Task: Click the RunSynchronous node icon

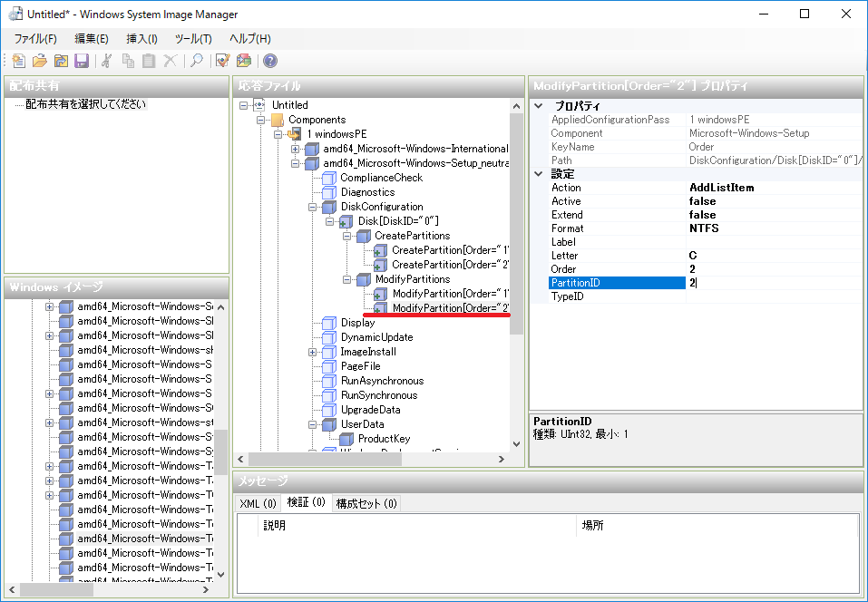Action: pos(329,395)
